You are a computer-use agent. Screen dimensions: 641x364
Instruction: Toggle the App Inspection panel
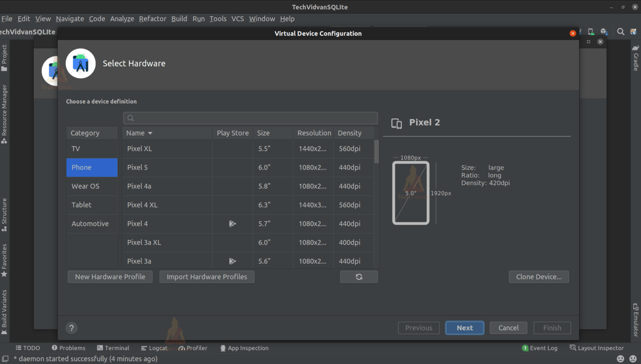[244, 348]
